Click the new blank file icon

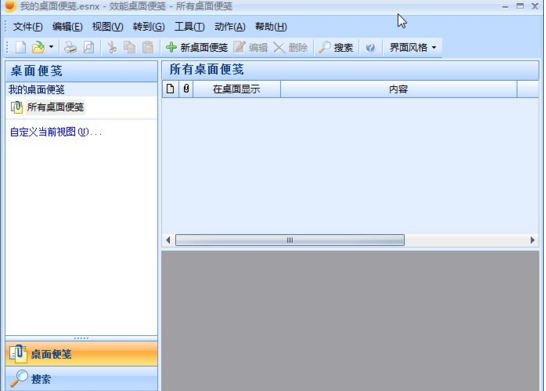pos(21,47)
